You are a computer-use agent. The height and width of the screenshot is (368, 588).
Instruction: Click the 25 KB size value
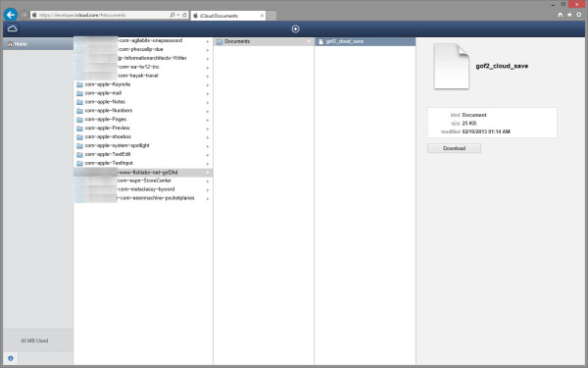pyautogui.click(x=469, y=124)
